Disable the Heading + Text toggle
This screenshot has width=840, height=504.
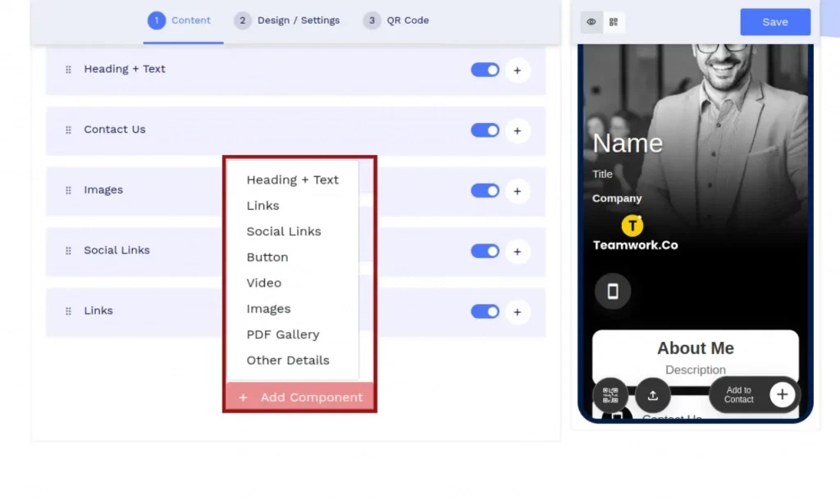pyautogui.click(x=485, y=70)
